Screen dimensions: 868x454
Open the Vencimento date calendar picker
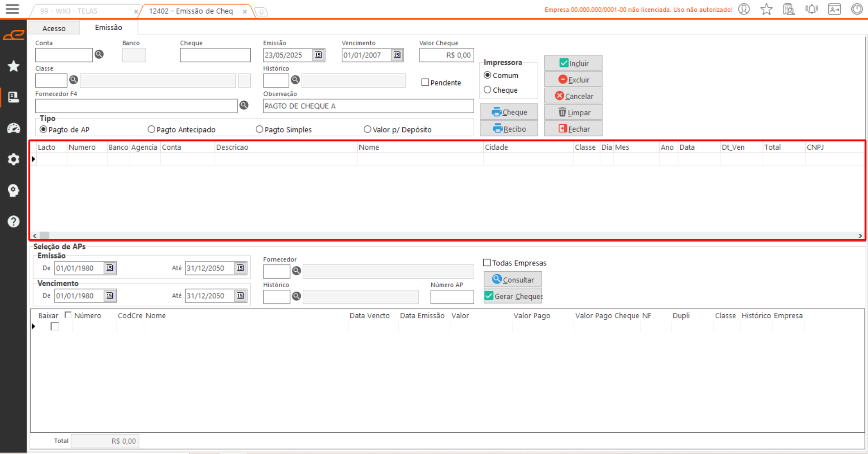click(x=397, y=55)
